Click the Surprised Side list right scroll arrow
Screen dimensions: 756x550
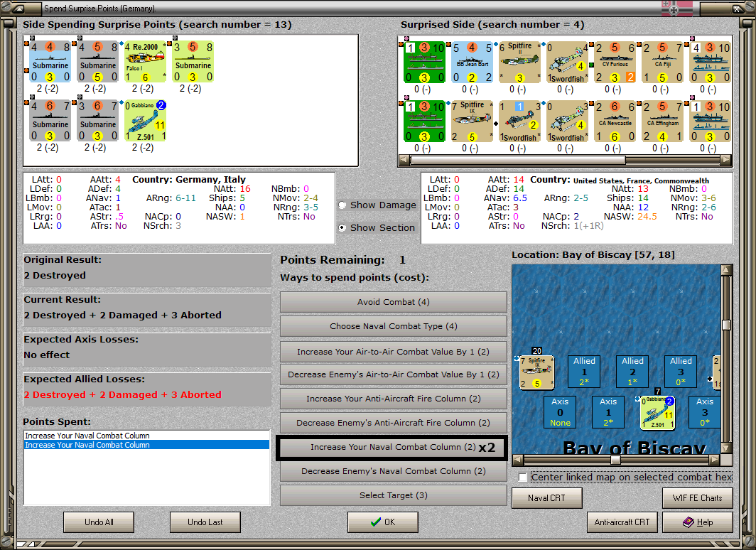click(725, 161)
